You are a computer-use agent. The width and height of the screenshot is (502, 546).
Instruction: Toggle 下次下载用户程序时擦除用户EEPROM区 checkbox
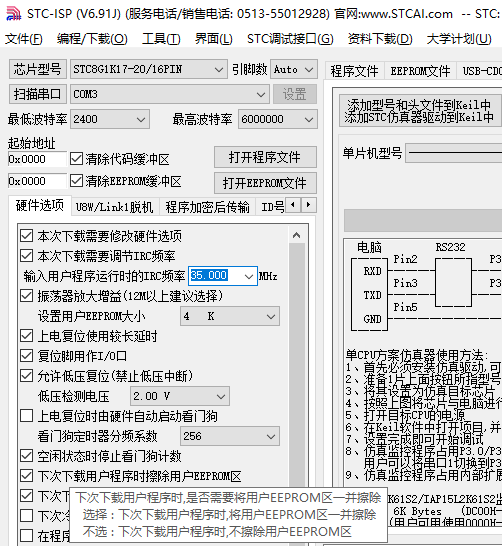coord(26,476)
